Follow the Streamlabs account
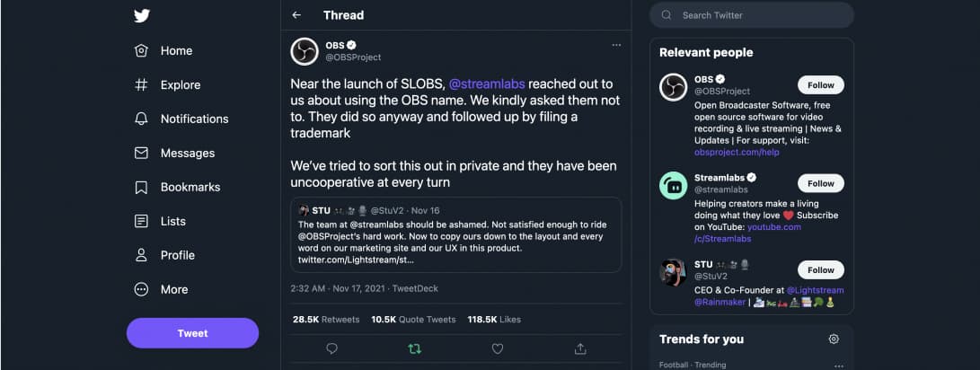Viewport: 980px width, 370px height. click(x=820, y=183)
